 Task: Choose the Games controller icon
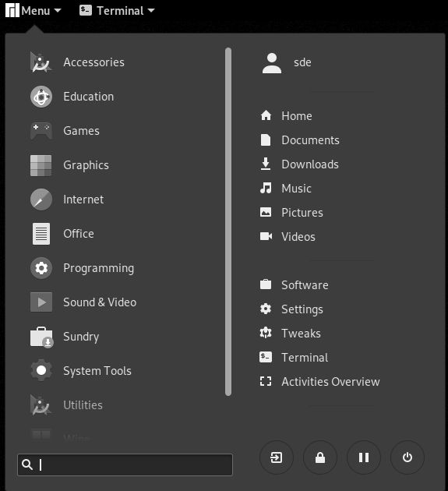41,131
